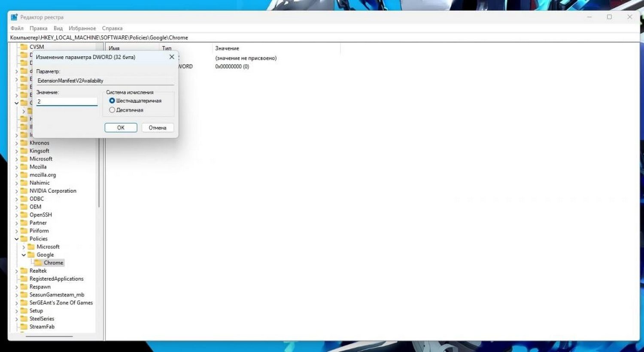The image size is (644, 352).
Task: Open the Файл menu
Action: (x=17, y=28)
